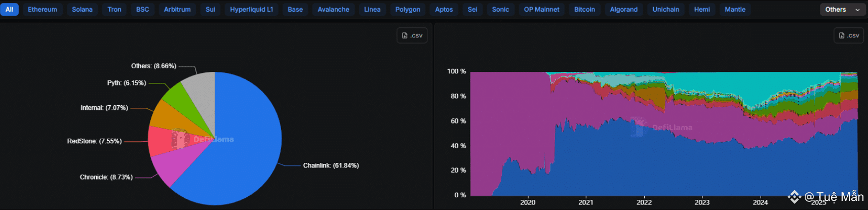Switch to the Ethereum chain tab

(43, 10)
